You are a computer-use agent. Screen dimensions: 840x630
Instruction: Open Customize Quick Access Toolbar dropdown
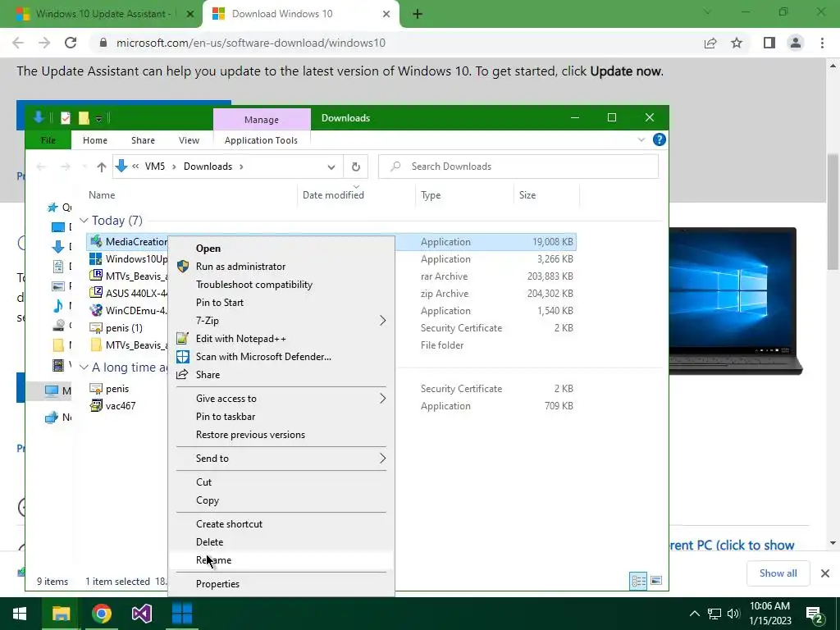98,119
